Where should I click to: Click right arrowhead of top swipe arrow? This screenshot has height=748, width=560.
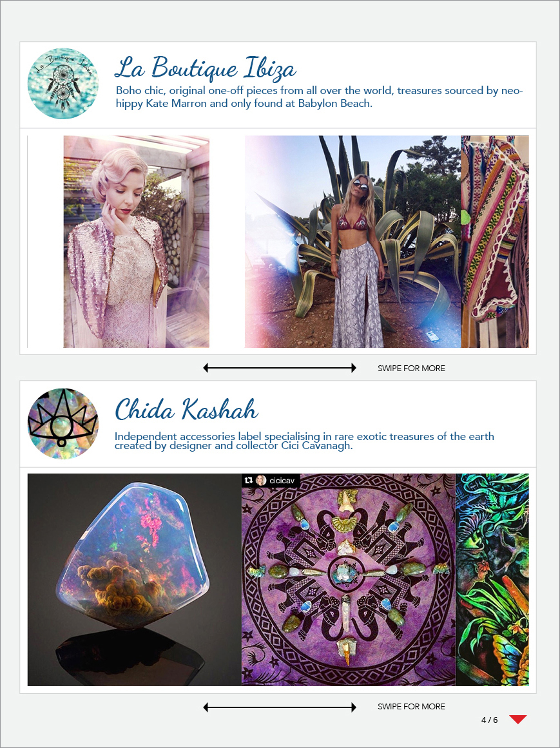[x=353, y=368]
